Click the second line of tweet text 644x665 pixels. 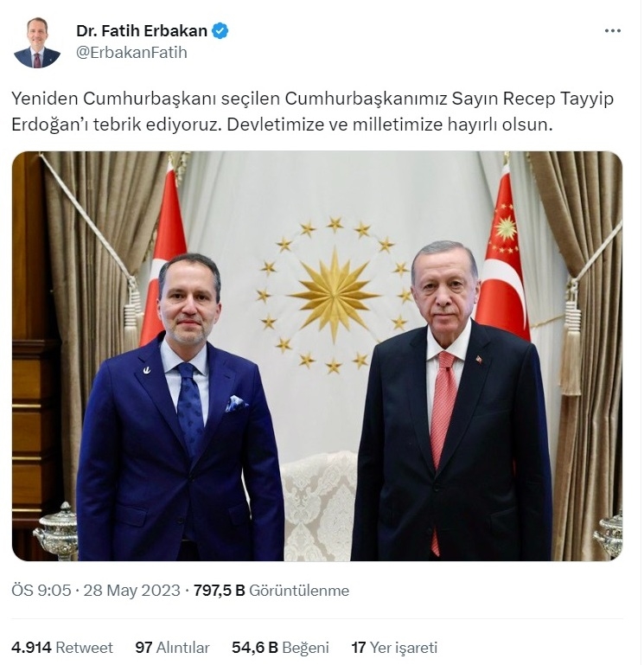point(282,125)
